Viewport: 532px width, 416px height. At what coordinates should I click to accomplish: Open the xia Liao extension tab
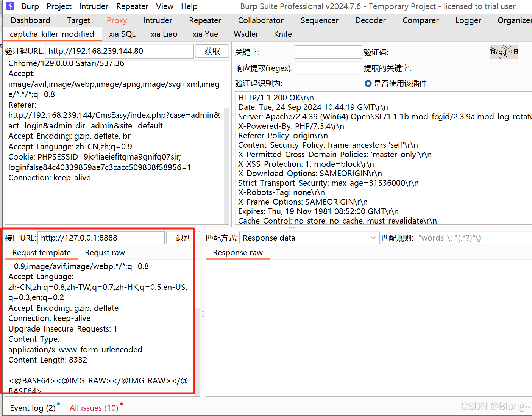(x=164, y=34)
